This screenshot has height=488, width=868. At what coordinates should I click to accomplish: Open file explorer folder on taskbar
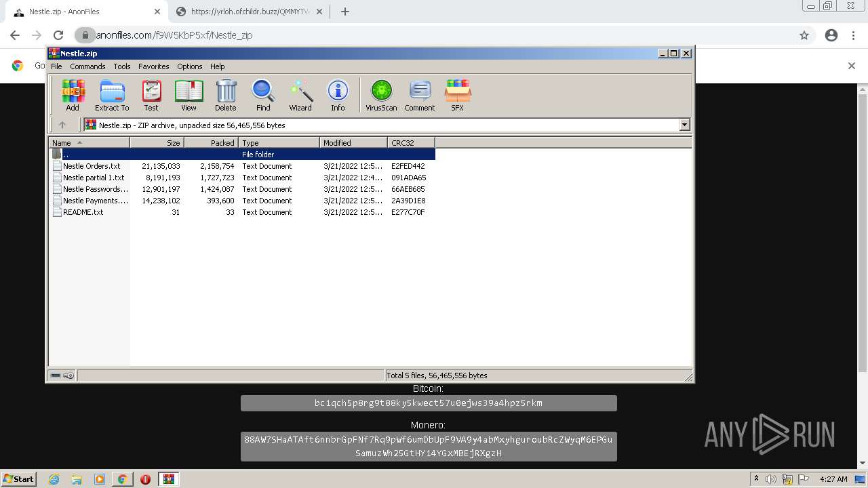click(x=77, y=479)
